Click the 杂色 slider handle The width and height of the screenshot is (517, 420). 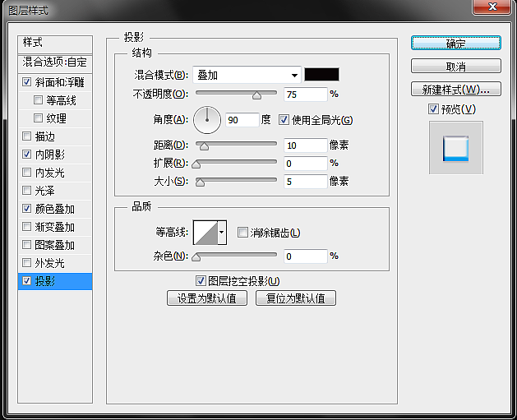(x=196, y=257)
